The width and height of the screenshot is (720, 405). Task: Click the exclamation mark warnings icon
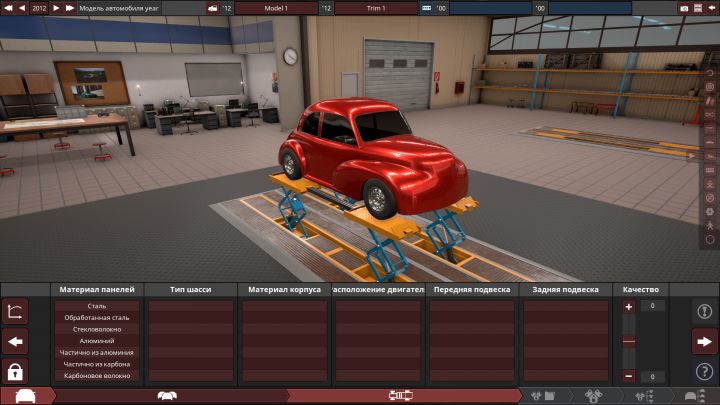pyautogui.click(x=703, y=311)
